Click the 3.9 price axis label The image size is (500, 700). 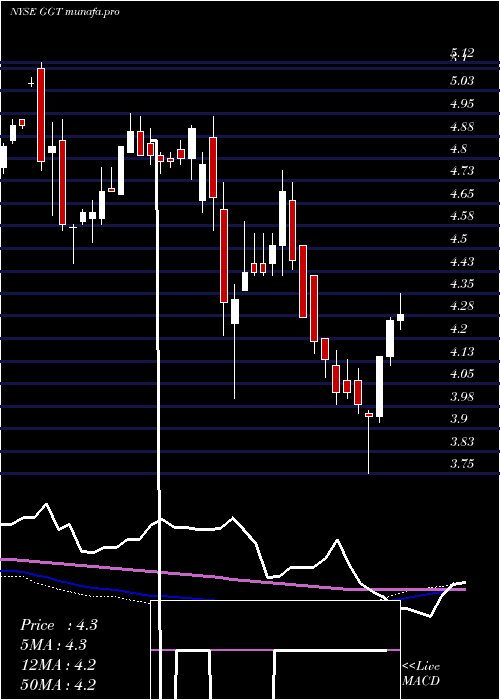click(459, 419)
